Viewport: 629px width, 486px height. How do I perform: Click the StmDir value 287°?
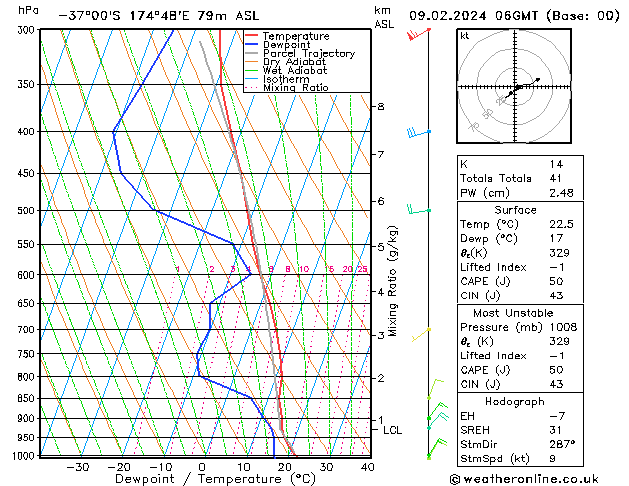tap(562, 444)
